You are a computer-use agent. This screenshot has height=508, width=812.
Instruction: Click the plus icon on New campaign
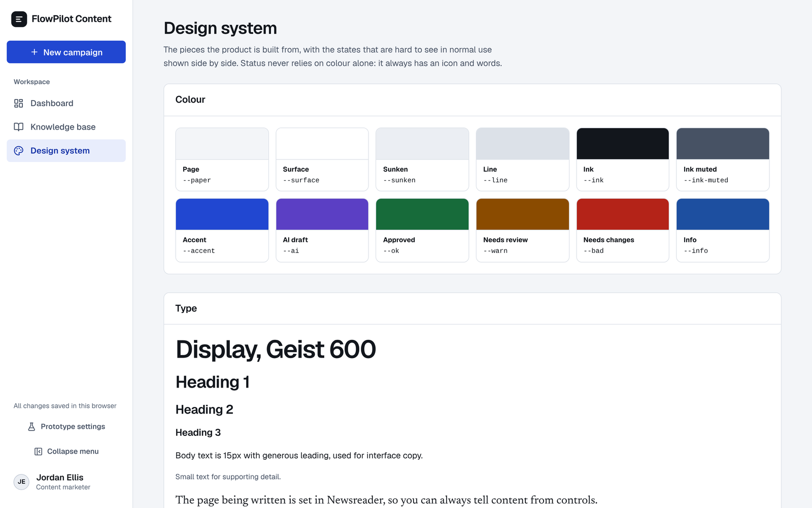point(35,52)
